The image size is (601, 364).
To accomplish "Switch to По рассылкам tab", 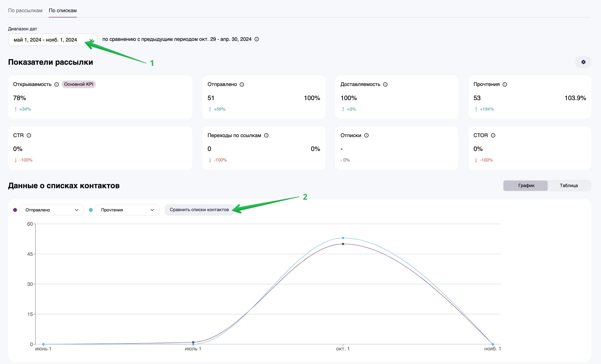I will pos(25,11).
